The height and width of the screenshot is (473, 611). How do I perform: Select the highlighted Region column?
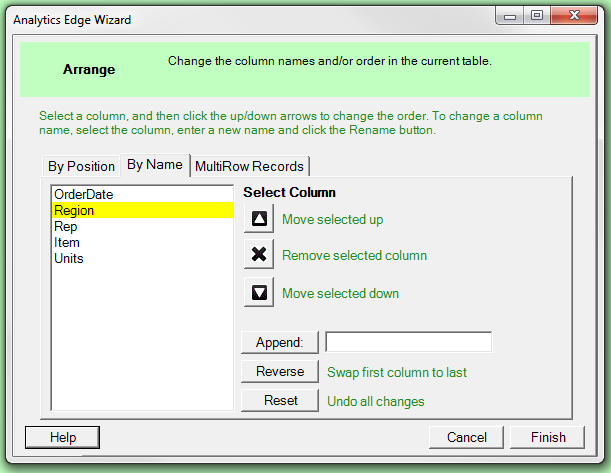click(74, 210)
